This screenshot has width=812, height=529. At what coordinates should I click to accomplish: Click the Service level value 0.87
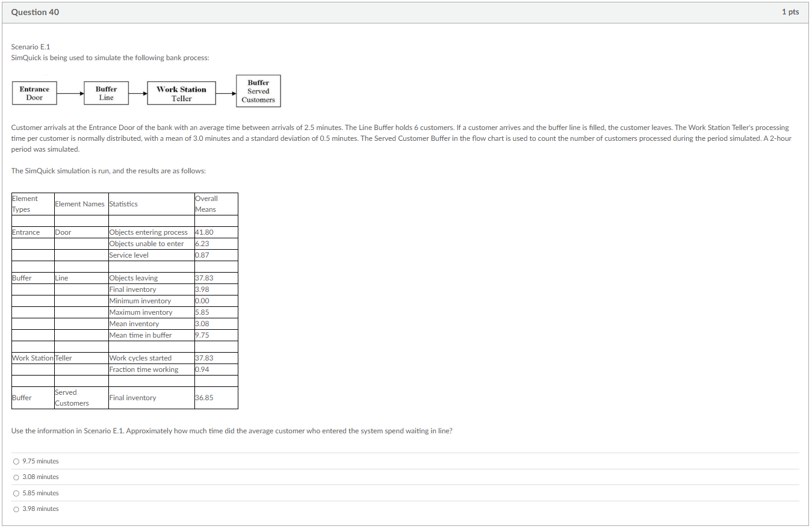coord(202,255)
